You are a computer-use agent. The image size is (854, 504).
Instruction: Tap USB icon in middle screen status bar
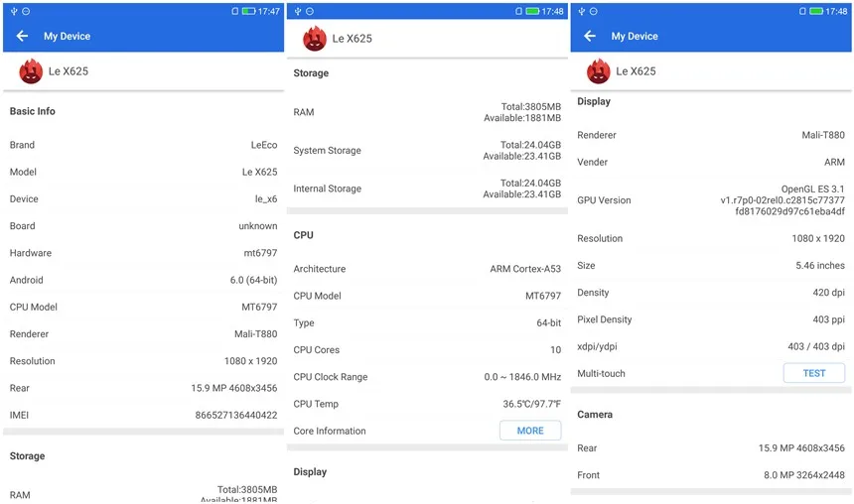click(298, 11)
